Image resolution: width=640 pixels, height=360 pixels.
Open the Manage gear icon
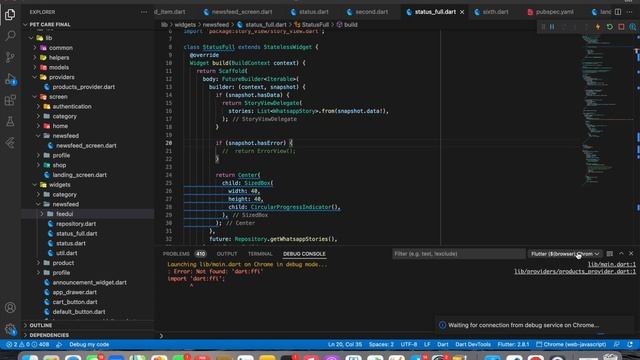(x=10, y=329)
